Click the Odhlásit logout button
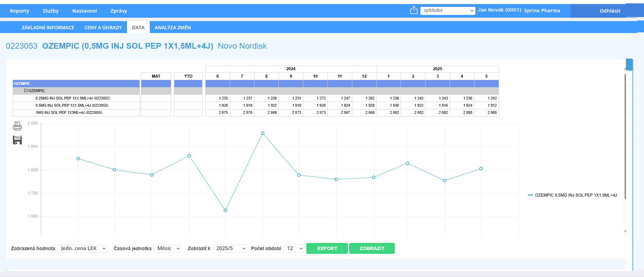Image resolution: width=644 pixels, height=277 pixels. (x=610, y=11)
